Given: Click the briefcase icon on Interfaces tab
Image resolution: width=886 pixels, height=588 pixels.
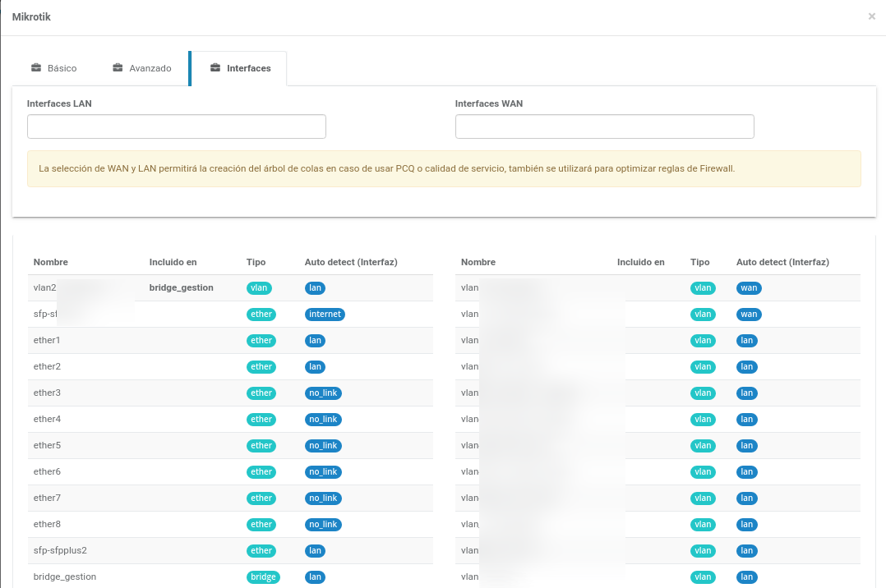Looking at the screenshot, I should (215, 68).
